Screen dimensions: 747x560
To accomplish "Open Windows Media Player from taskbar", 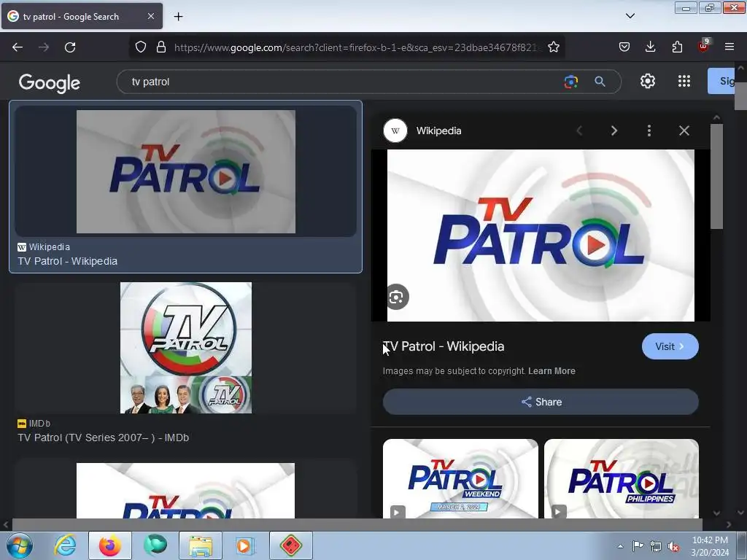I will (x=245, y=545).
